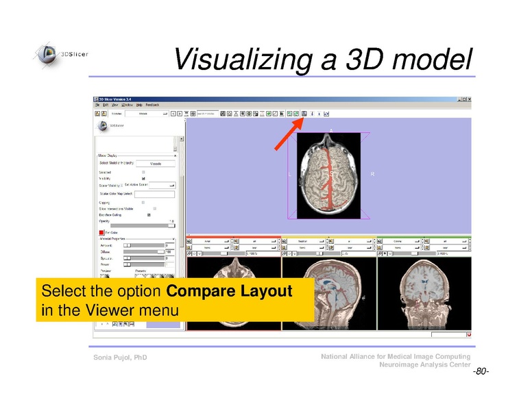
Task: Open the Edit menu
Action: point(106,105)
